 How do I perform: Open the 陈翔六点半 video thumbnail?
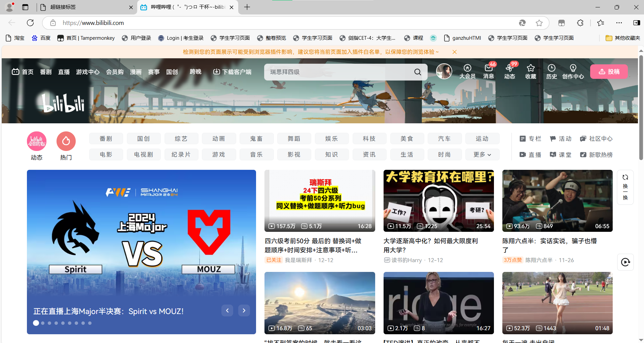558,201
